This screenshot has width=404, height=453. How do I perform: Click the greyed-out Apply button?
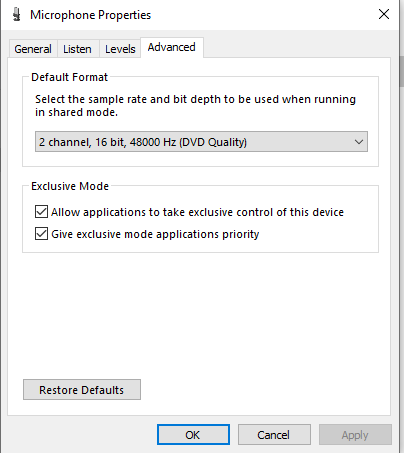(355, 435)
